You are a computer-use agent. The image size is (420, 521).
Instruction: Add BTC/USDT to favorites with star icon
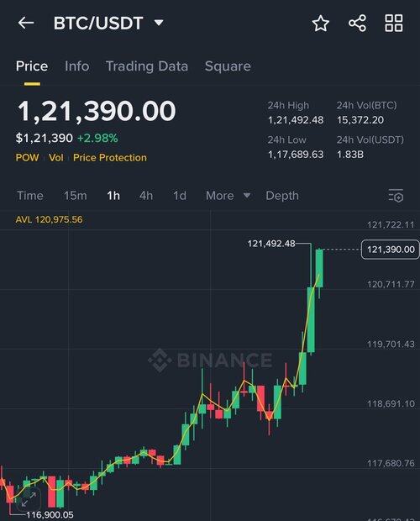321,24
